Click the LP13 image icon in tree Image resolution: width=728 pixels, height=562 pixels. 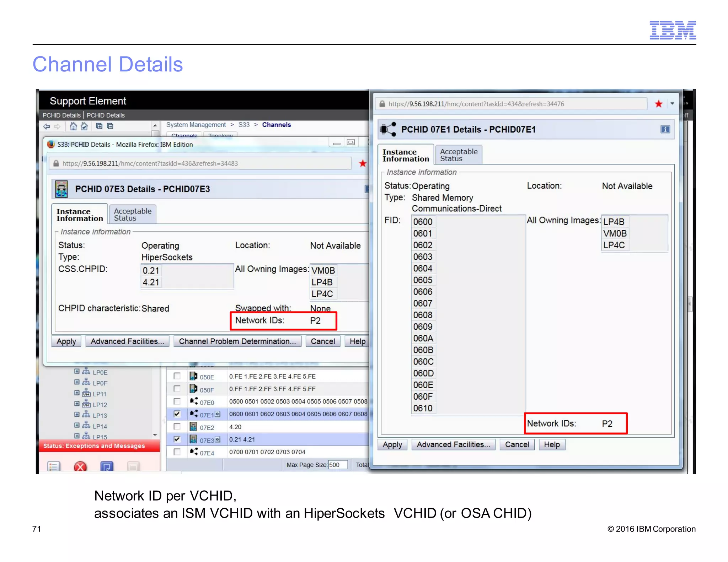86,415
